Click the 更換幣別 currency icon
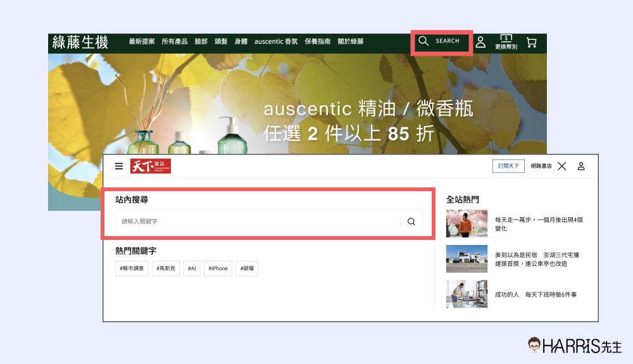Image resolution: width=633 pixels, height=364 pixels. (506, 42)
